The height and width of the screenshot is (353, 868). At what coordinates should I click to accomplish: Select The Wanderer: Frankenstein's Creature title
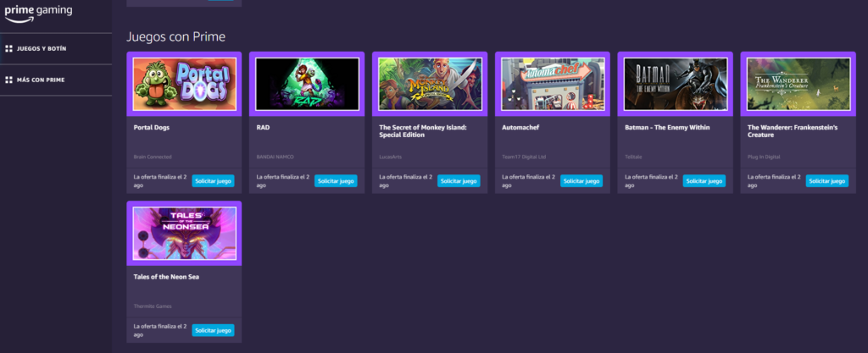tap(793, 131)
